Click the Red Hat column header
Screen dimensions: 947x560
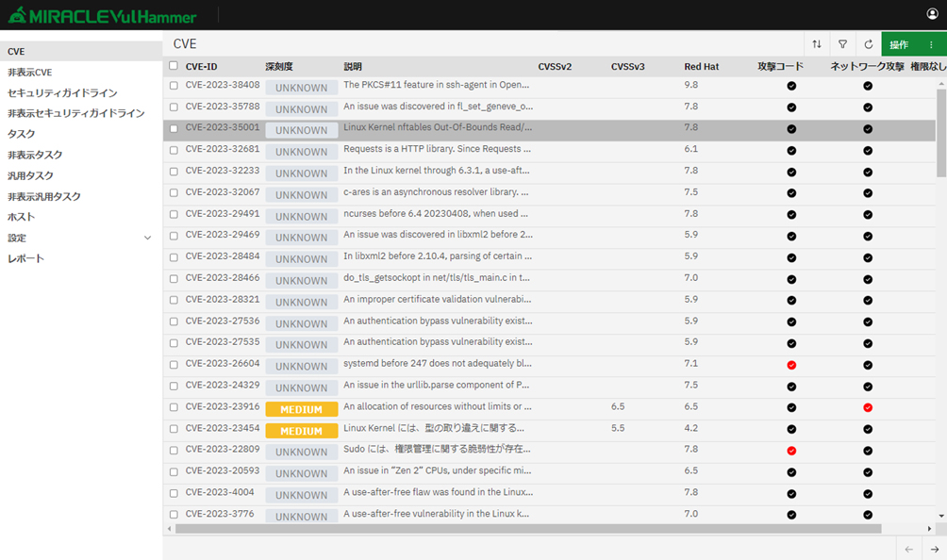point(701,67)
